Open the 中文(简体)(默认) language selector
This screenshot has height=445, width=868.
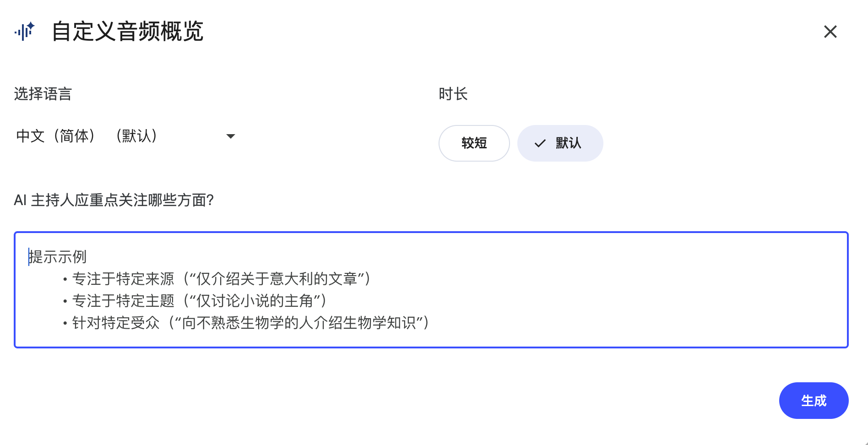click(126, 136)
